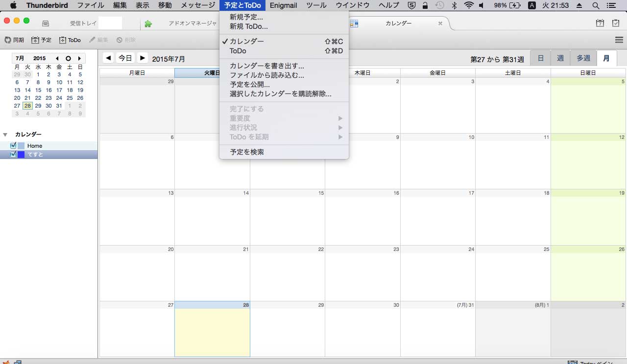Go to next month with right arrow
627x364 pixels.
[x=142, y=58]
